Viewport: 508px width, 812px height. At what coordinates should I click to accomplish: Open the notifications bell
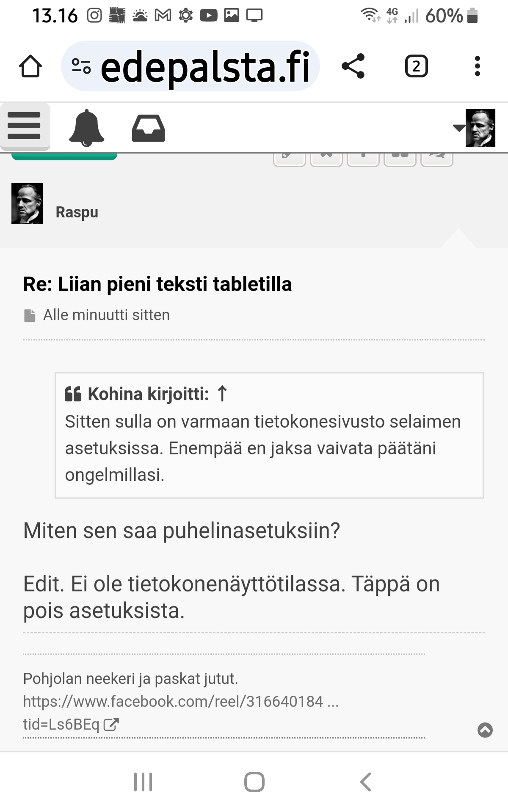click(86, 128)
